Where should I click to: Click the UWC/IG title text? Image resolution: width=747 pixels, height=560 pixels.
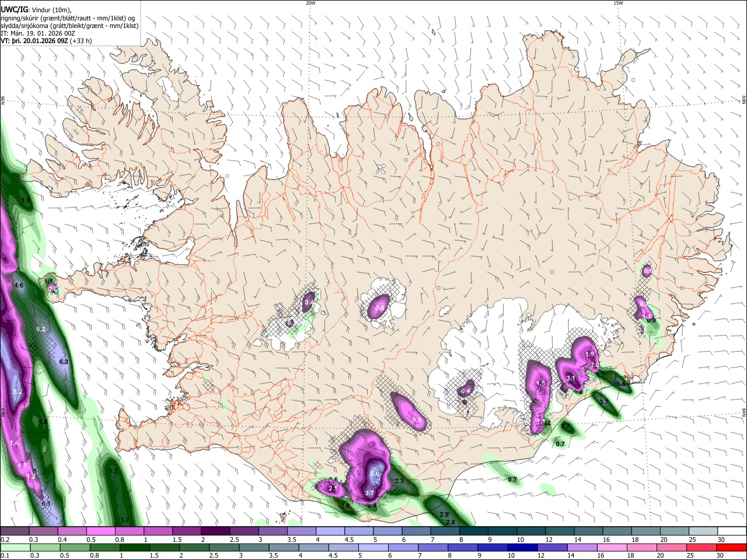click(x=14, y=10)
